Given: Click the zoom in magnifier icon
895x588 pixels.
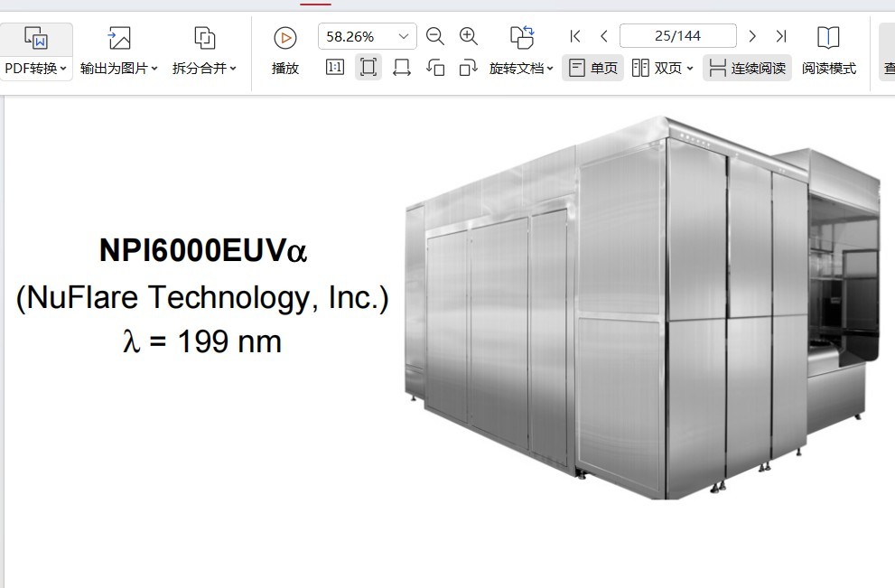Looking at the screenshot, I should click(469, 36).
